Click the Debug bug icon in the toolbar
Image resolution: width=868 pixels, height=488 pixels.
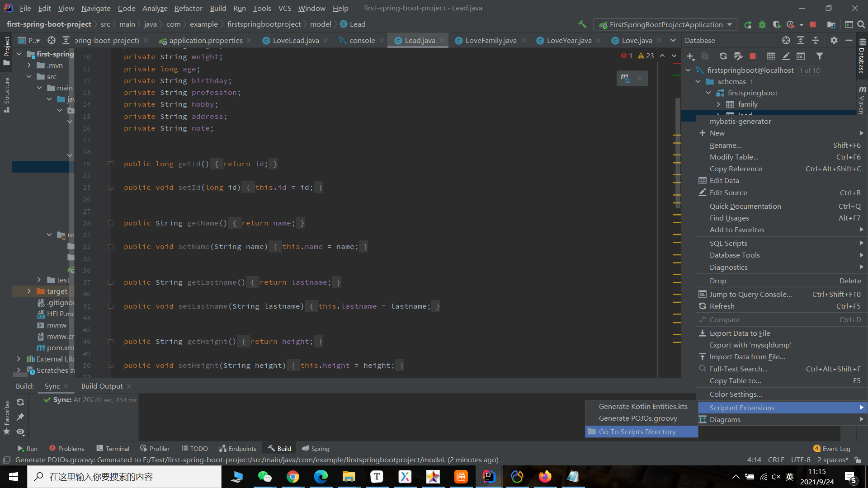[x=762, y=24]
